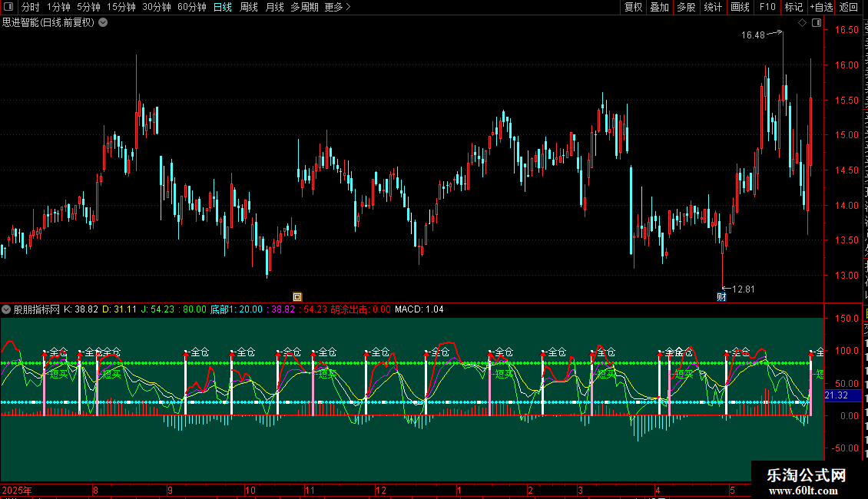Click the diamond icon above price chart

click(802, 23)
